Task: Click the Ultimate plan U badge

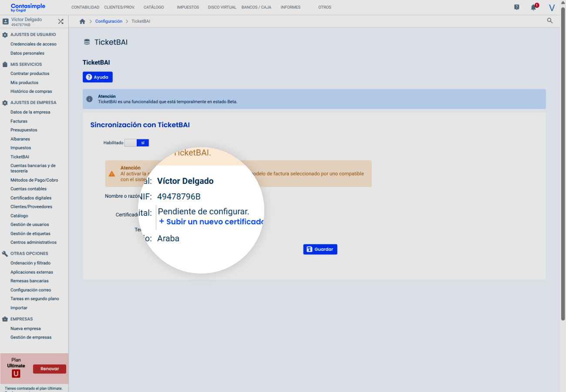Action: (16, 374)
